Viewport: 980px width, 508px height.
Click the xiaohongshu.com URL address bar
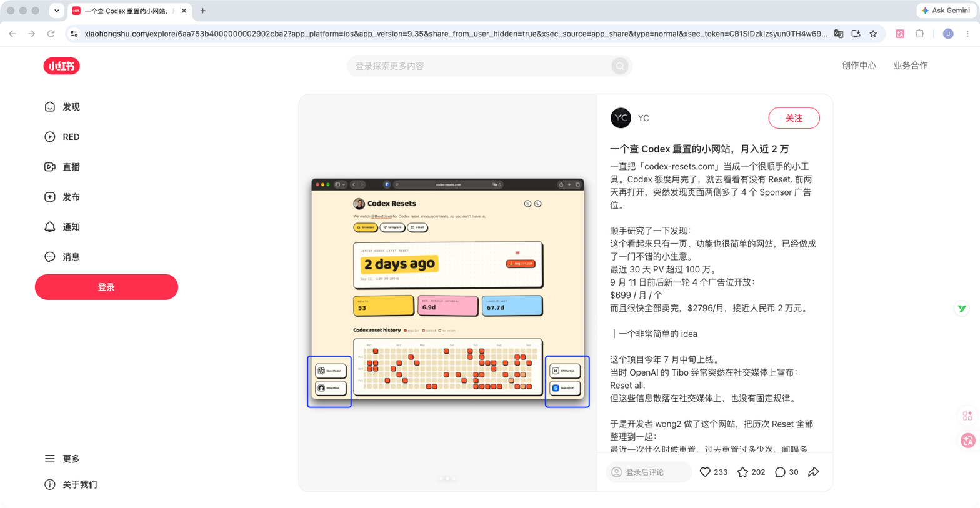click(x=456, y=34)
